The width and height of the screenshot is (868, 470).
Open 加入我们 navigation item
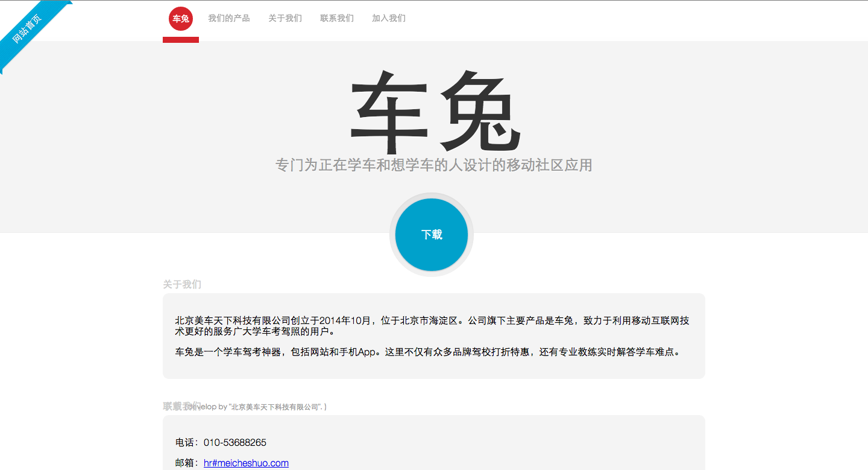(x=389, y=18)
